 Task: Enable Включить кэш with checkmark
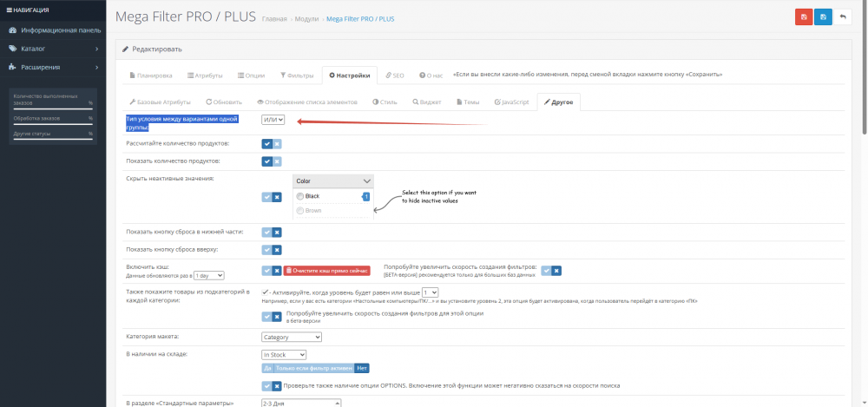pos(266,271)
